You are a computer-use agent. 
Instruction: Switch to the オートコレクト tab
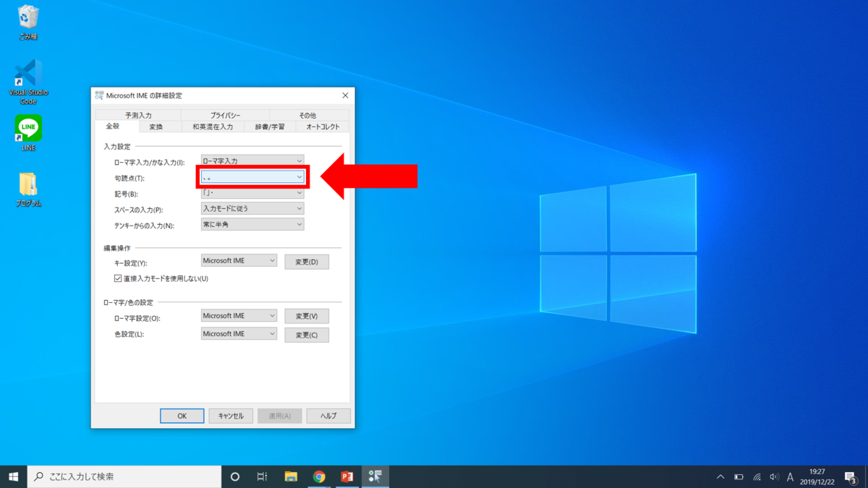323,127
